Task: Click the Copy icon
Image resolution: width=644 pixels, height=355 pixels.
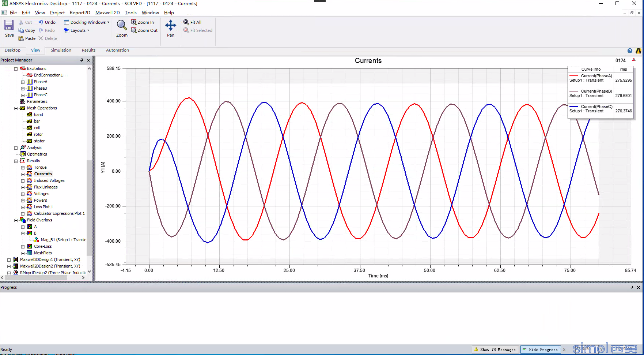Action: coord(21,30)
